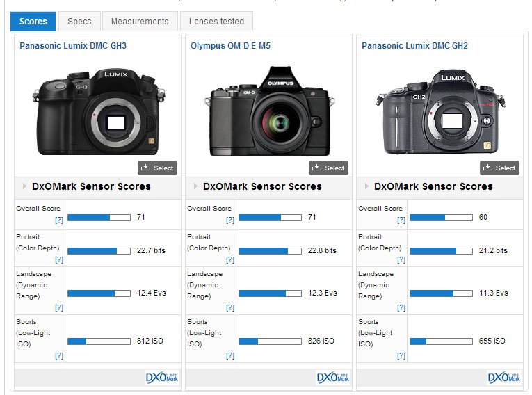The width and height of the screenshot is (532, 395).
Task: Open Panasonic Lumix DMC GH2 title link
Action: pyautogui.click(x=414, y=46)
